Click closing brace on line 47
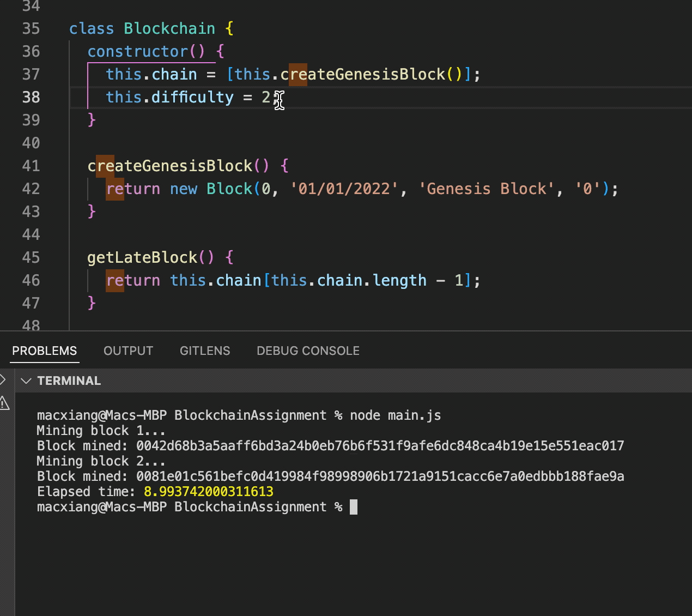Viewport: 692px width, 616px height. point(92,303)
